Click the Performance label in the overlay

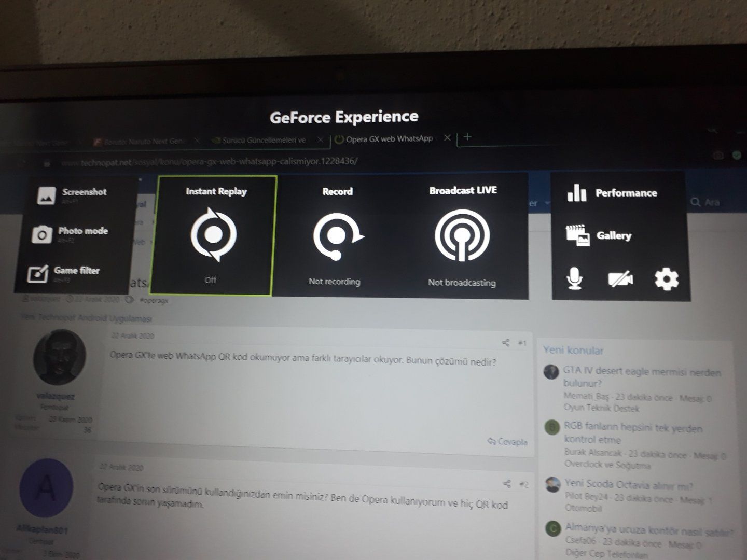pyautogui.click(x=626, y=193)
